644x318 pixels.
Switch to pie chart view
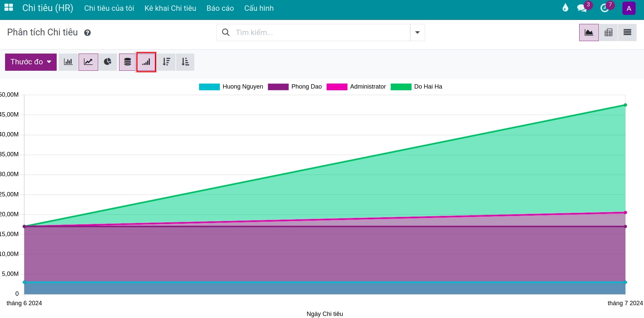pos(108,62)
